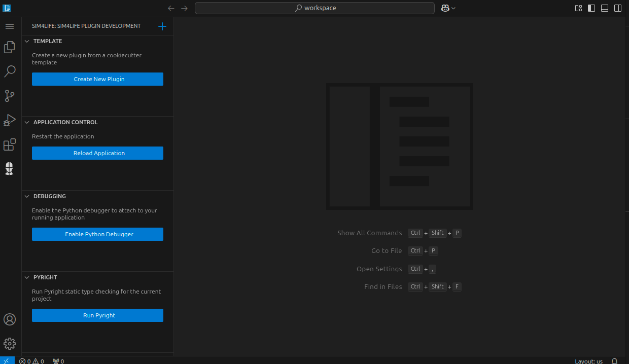The image size is (629, 364).
Task: Toggle the bottom panel layout button
Action: point(605,8)
